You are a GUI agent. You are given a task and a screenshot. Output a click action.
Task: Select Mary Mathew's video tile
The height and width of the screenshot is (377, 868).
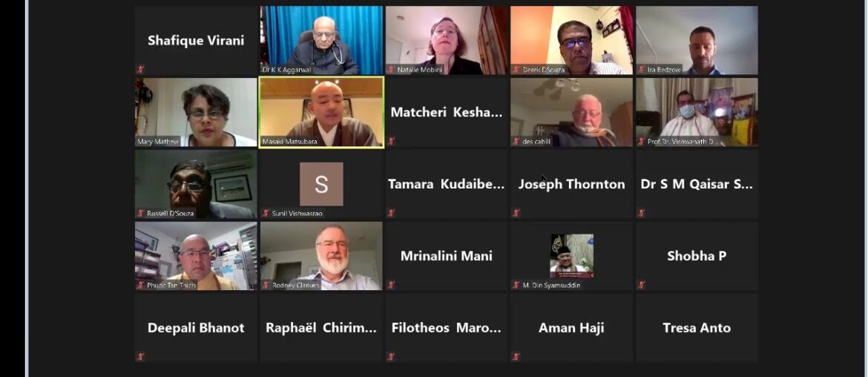196,112
